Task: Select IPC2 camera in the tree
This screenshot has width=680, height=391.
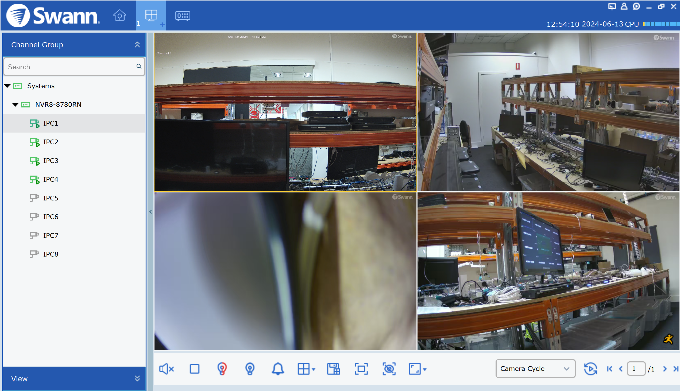Action: pyautogui.click(x=51, y=142)
